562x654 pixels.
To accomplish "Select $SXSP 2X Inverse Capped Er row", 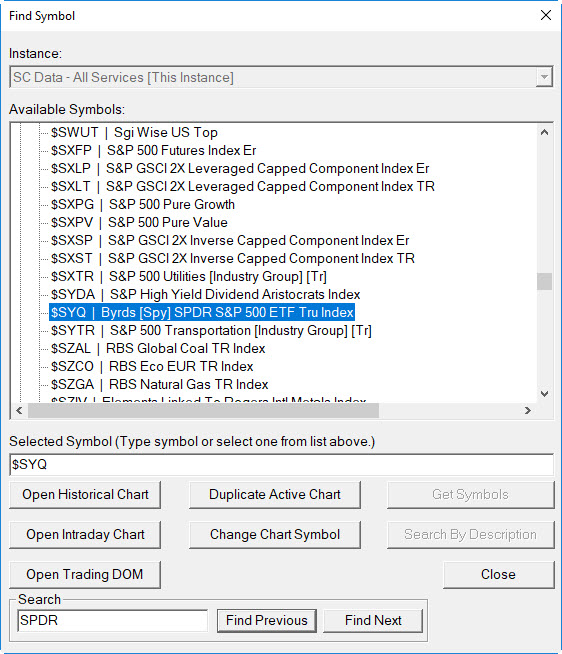I will [x=230, y=240].
